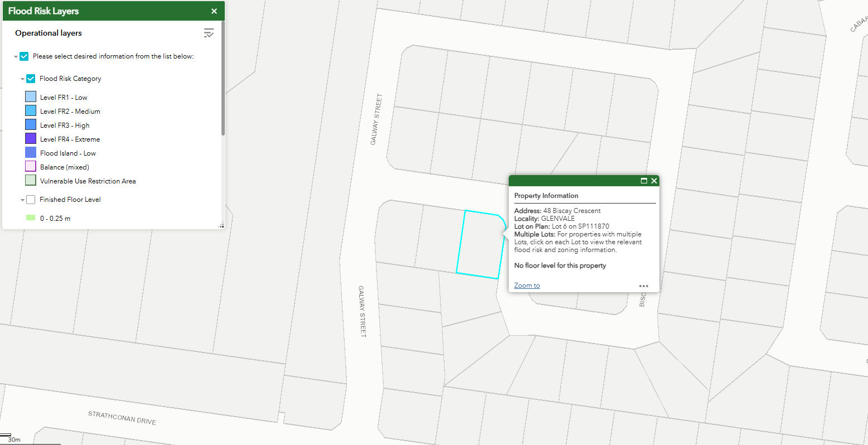Collapse the Finished Floor Level legend arrow

(22, 200)
